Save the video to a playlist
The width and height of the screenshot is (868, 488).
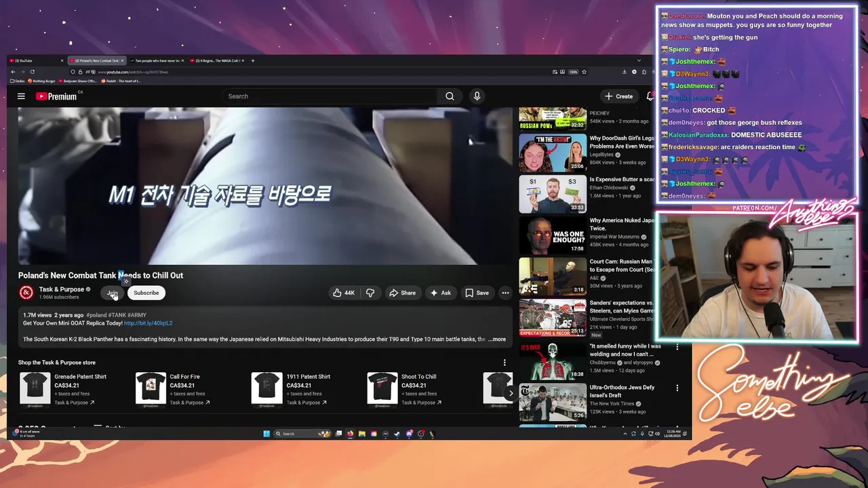[477, 293]
